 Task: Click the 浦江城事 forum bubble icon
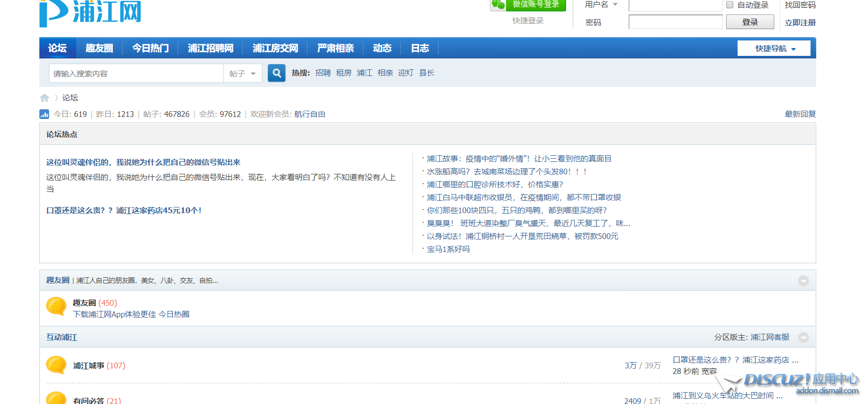(x=56, y=365)
